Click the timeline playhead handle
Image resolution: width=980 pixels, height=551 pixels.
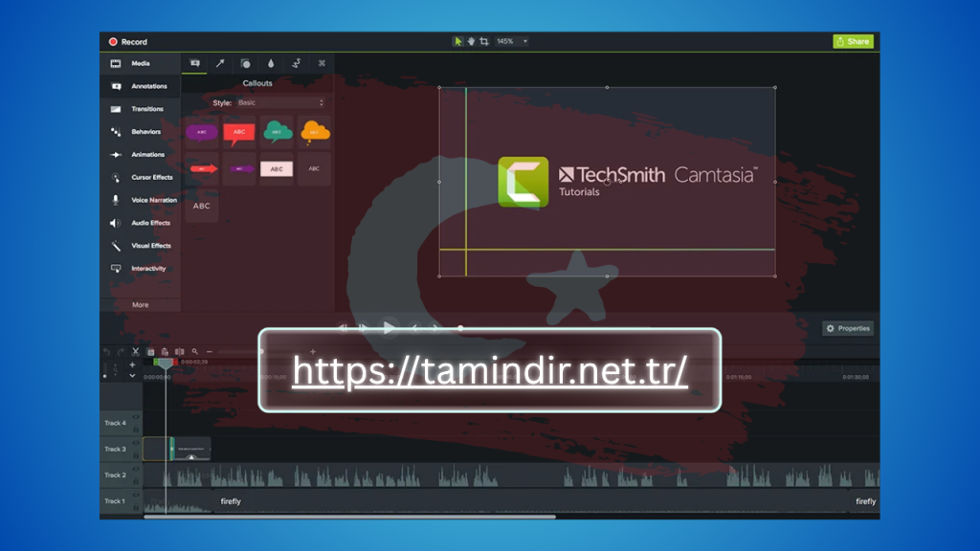click(x=165, y=363)
